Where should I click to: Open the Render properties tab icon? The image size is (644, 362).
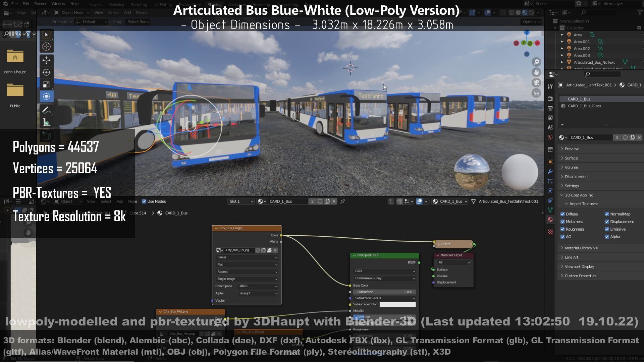click(x=550, y=99)
